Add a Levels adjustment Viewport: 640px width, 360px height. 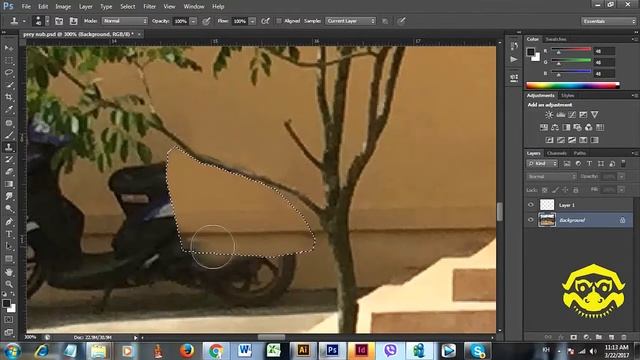[x=561, y=115]
